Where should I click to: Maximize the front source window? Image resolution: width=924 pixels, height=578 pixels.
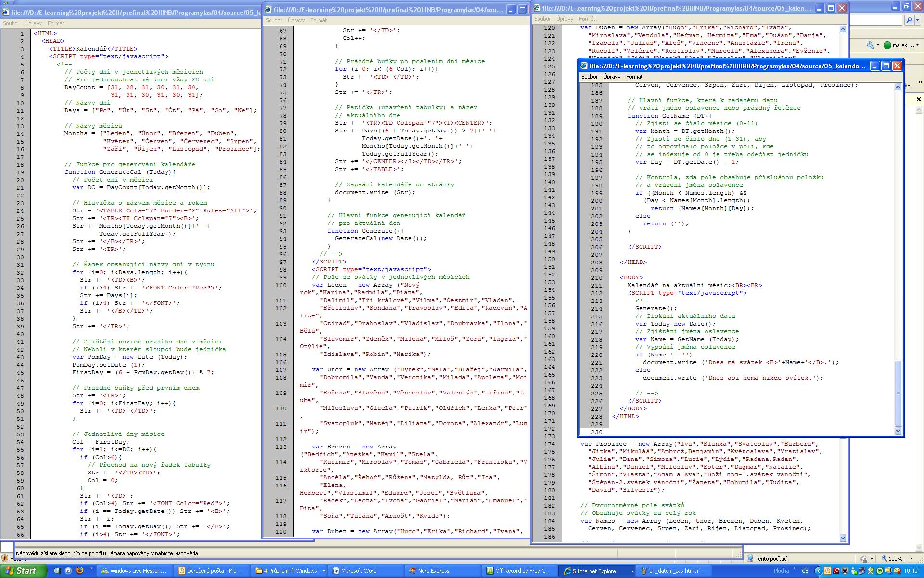click(x=886, y=66)
